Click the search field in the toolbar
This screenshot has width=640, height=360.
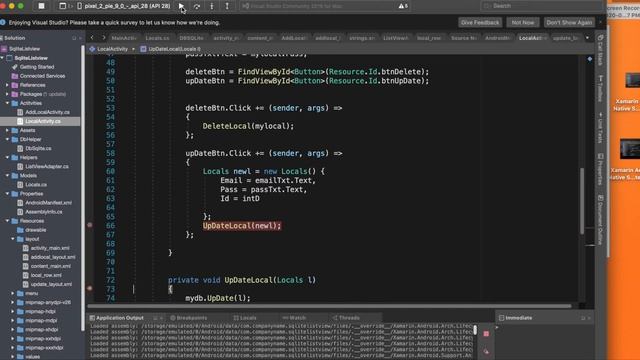pos(543,6)
